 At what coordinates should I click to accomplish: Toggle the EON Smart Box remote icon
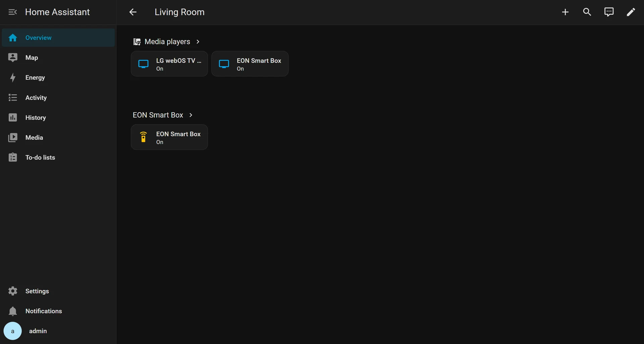click(144, 137)
